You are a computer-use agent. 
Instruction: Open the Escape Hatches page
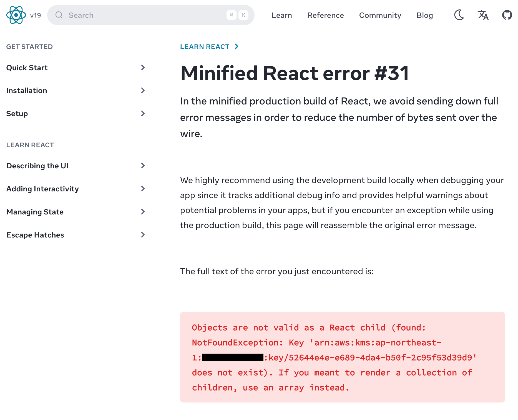[35, 235]
